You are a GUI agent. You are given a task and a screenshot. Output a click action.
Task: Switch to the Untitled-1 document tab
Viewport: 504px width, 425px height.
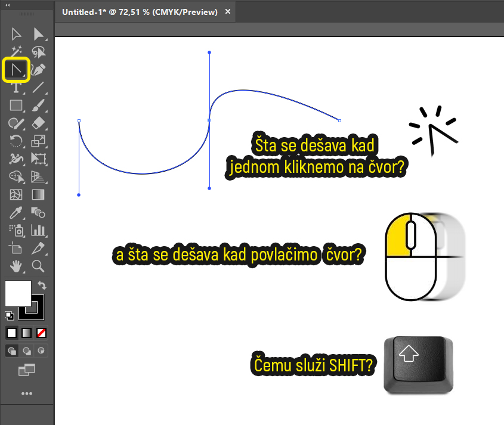point(140,12)
